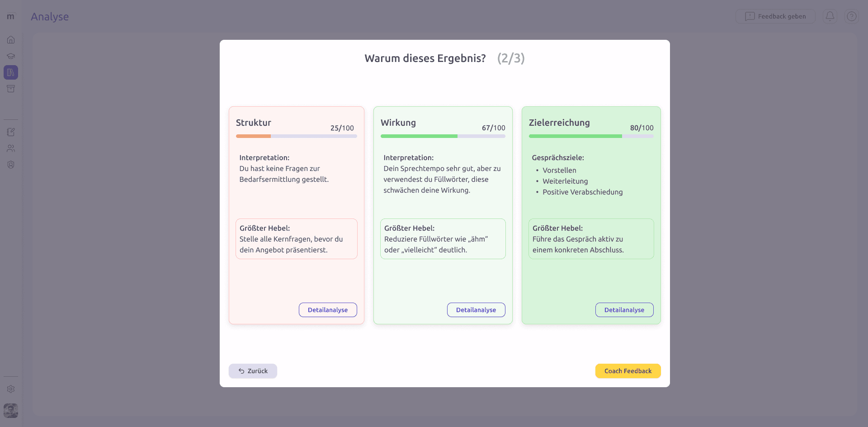Click the 25/100 score
The height and width of the screenshot is (427, 868).
[342, 128]
